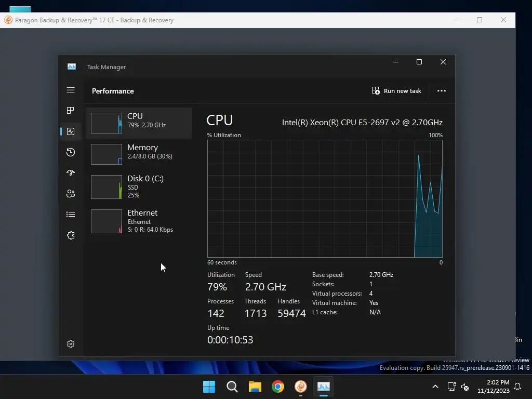This screenshot has width=532, height=399.
Task: Open File Explorer from taskbar
Action: point(255,387)
